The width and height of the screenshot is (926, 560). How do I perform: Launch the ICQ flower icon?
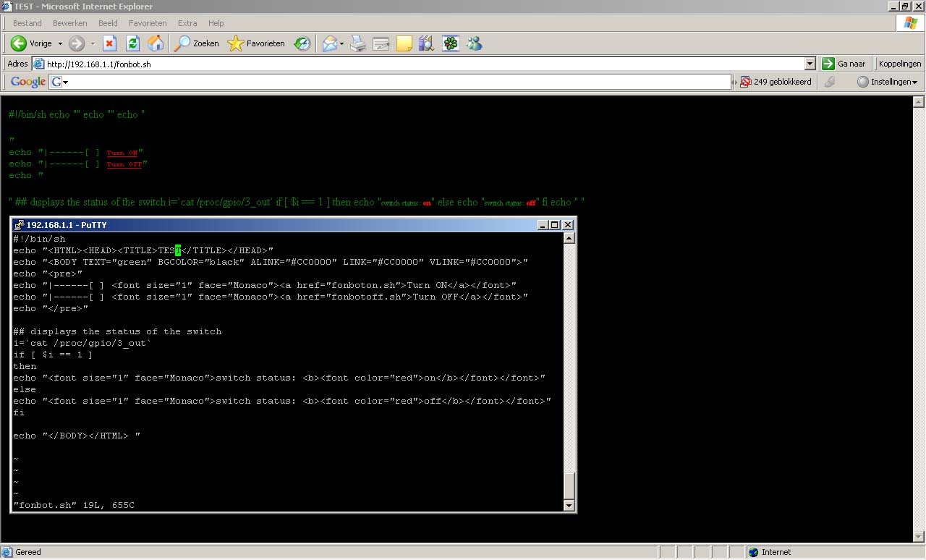point(451,43)
